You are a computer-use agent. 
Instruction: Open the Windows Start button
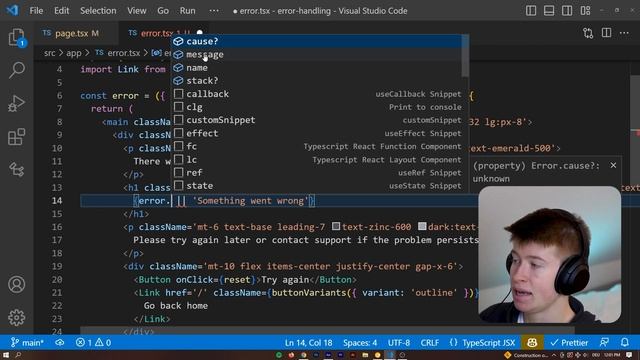(x=6, y=355)
